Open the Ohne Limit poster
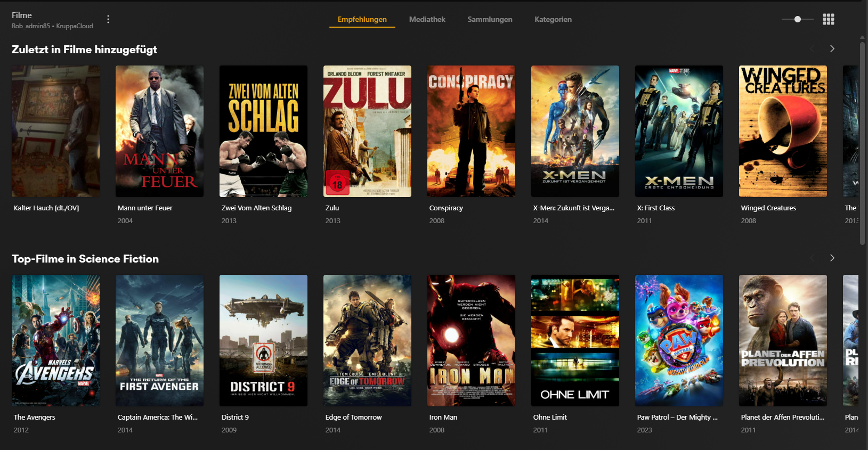 (575, 340)
